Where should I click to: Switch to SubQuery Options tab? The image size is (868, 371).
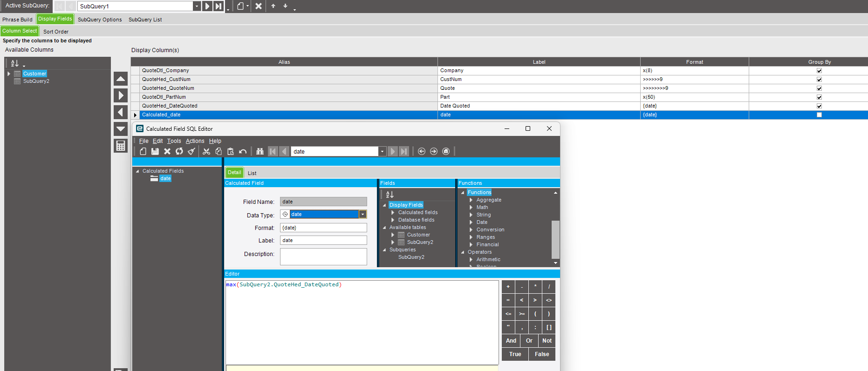[x=100, y=20]
